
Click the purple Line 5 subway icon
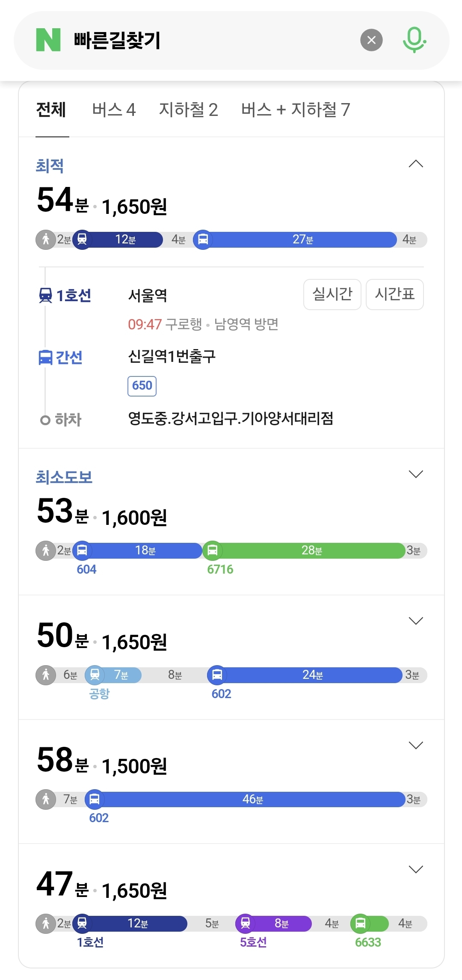pyautogui.click(x=246, y=923)
